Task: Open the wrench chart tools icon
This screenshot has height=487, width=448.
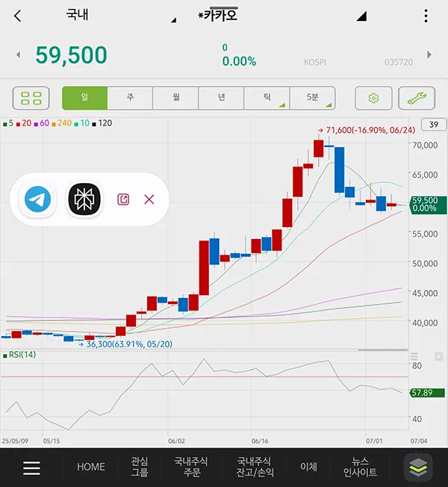Action: 417,98
